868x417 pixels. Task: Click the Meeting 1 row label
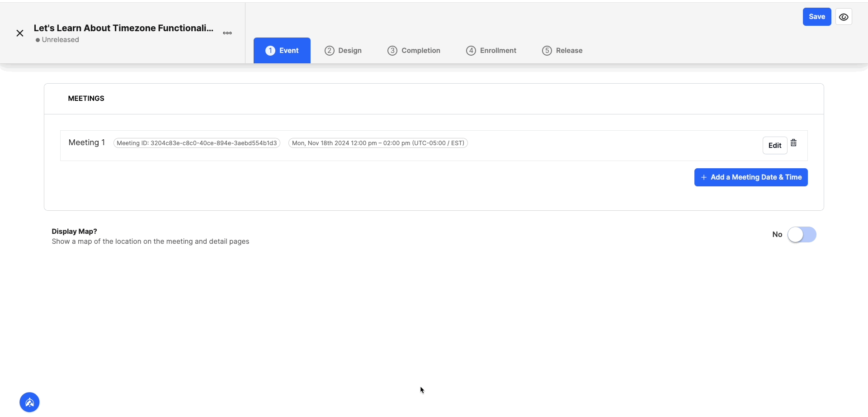tap(87, 142)
